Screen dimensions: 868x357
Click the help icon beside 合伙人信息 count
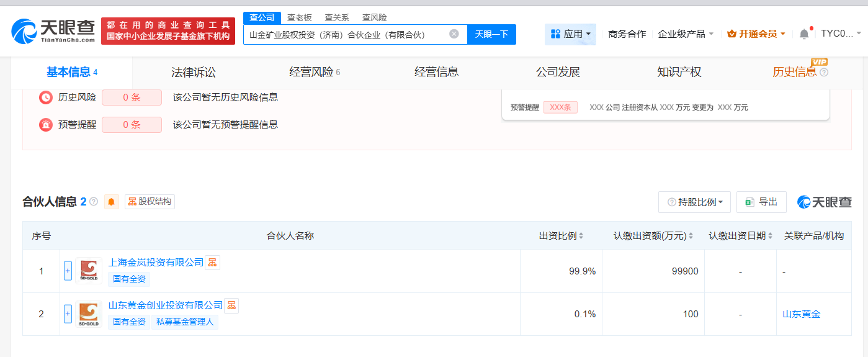point(94,202)
